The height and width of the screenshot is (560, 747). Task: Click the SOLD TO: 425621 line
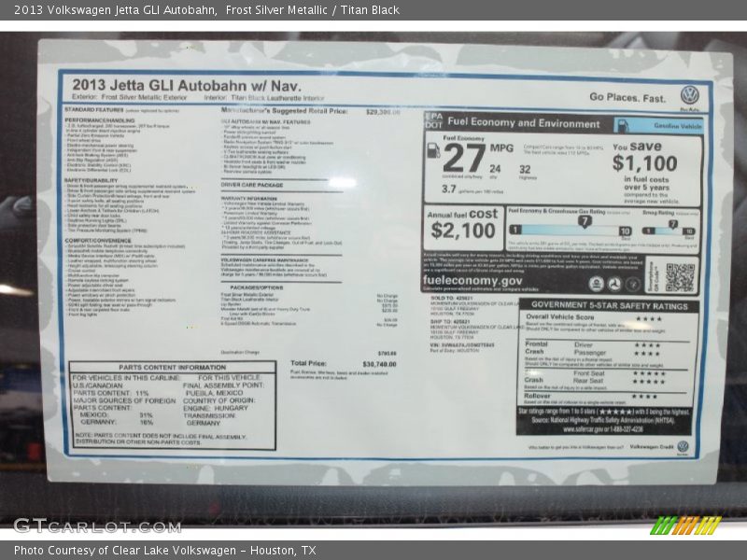tap(451, 298)
